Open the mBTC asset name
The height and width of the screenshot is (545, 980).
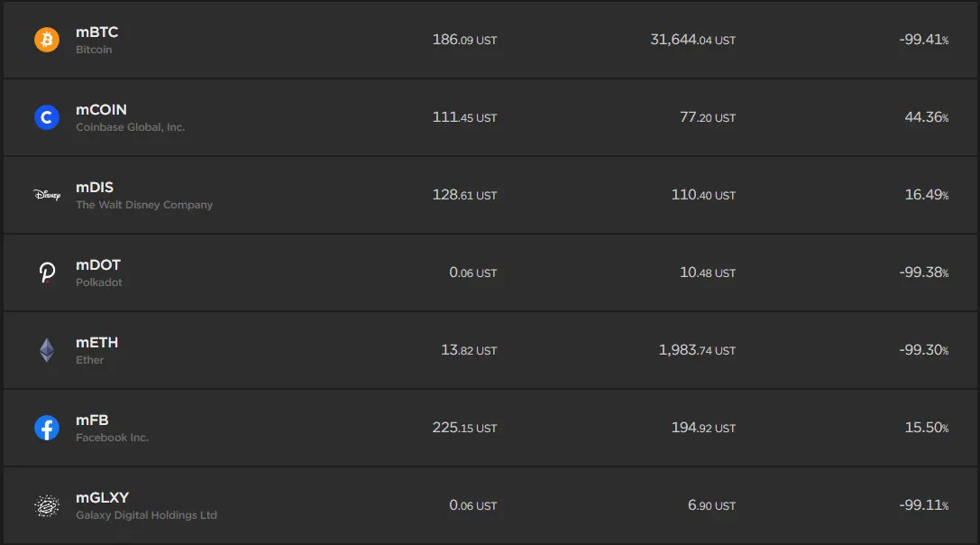coord(96,32)
